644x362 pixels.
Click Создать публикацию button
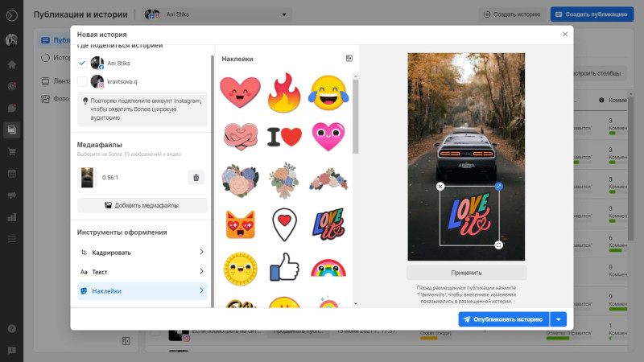(x=592, y=14)
